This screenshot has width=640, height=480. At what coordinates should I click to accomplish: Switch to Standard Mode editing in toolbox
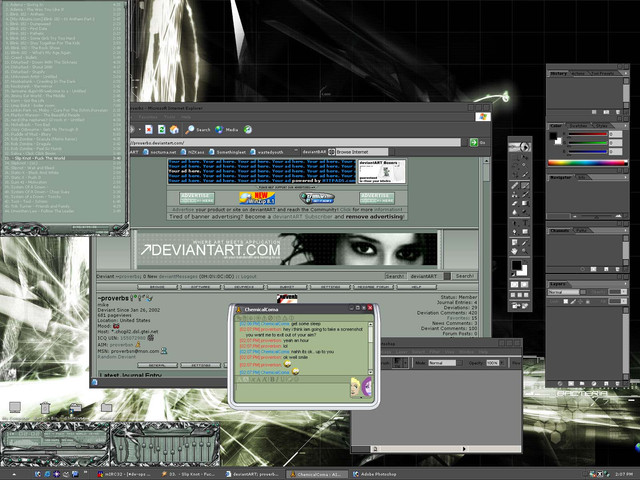514,284
